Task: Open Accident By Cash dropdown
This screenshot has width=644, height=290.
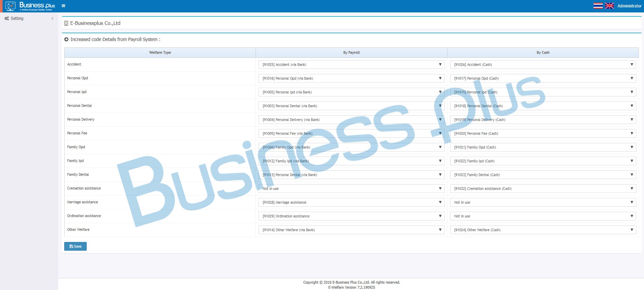Action: pos(543,65)
